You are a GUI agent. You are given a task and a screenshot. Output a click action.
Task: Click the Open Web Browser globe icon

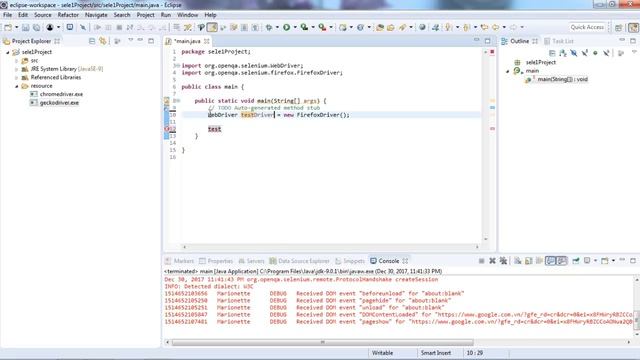pos(422,27)
